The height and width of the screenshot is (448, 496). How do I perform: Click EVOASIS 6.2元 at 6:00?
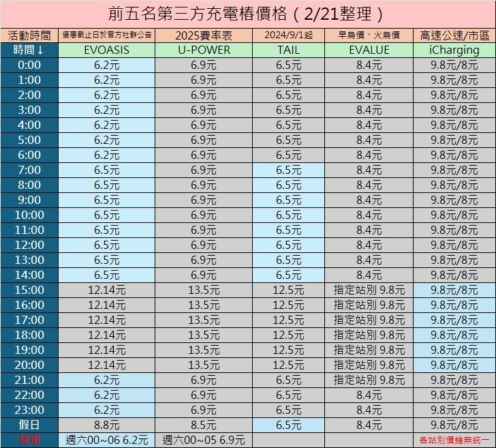(106, 155)
